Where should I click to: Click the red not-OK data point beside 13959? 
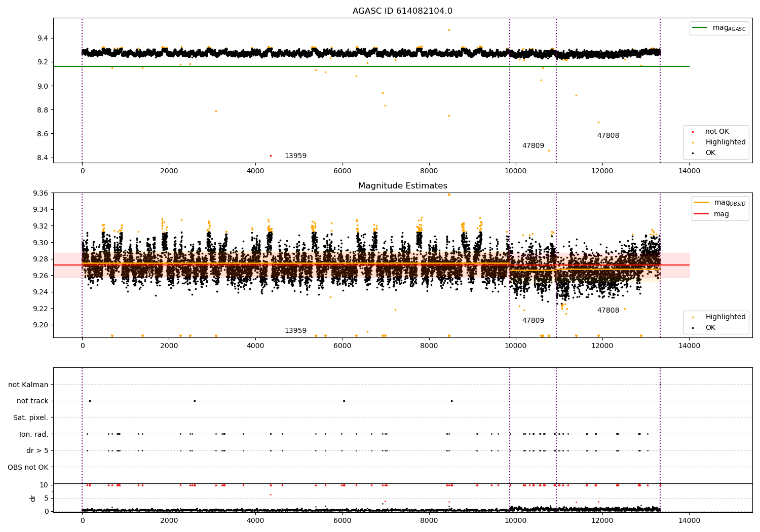[271, 156]
